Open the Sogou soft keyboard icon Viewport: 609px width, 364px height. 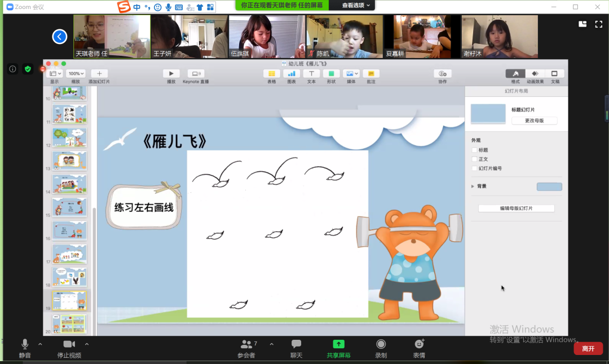click(179, 7)
